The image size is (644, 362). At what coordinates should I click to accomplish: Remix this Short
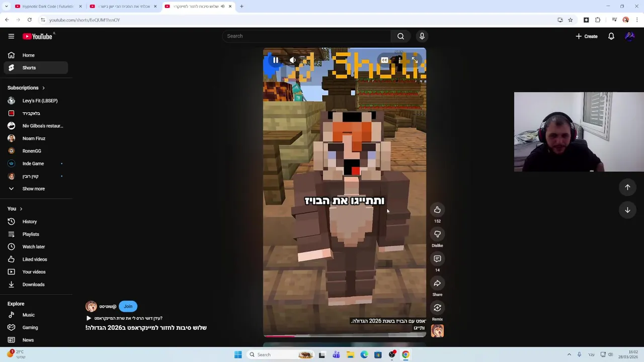pyautogui.click(x=437, y=308)
